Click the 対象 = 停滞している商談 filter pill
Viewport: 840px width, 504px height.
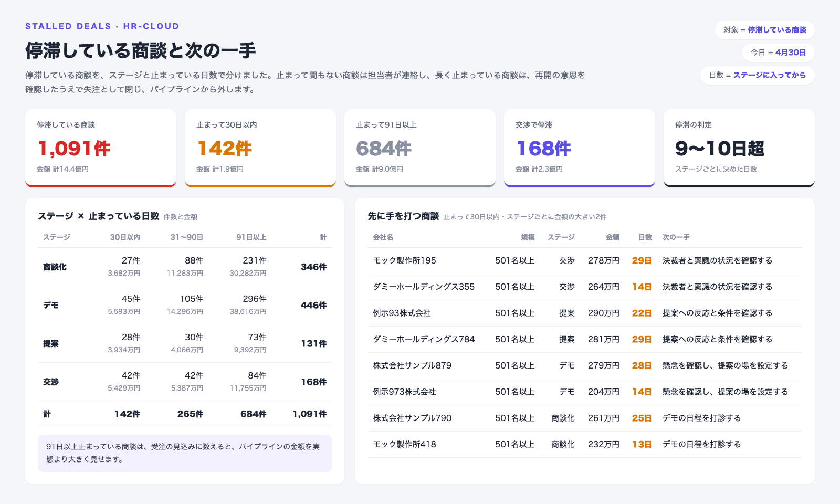764,30
